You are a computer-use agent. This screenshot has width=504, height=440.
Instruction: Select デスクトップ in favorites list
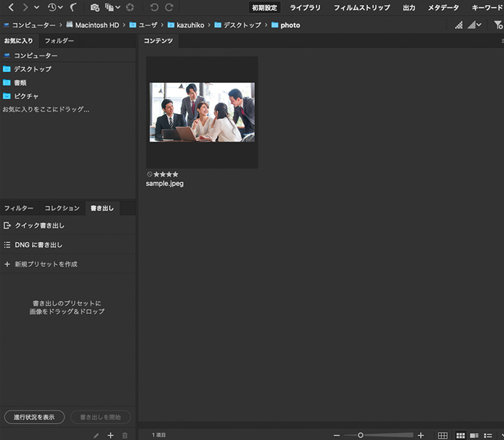(68, 69)
